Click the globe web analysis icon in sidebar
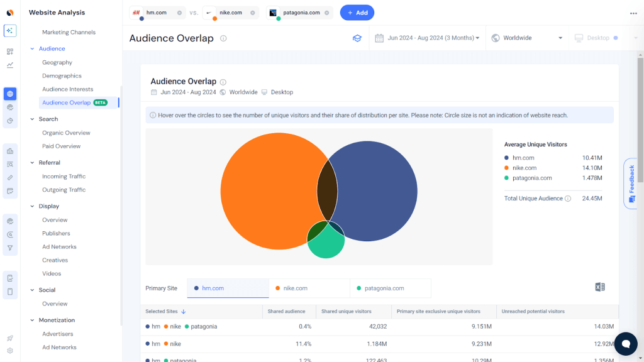 pyautogui.click(x=9, y=94)
